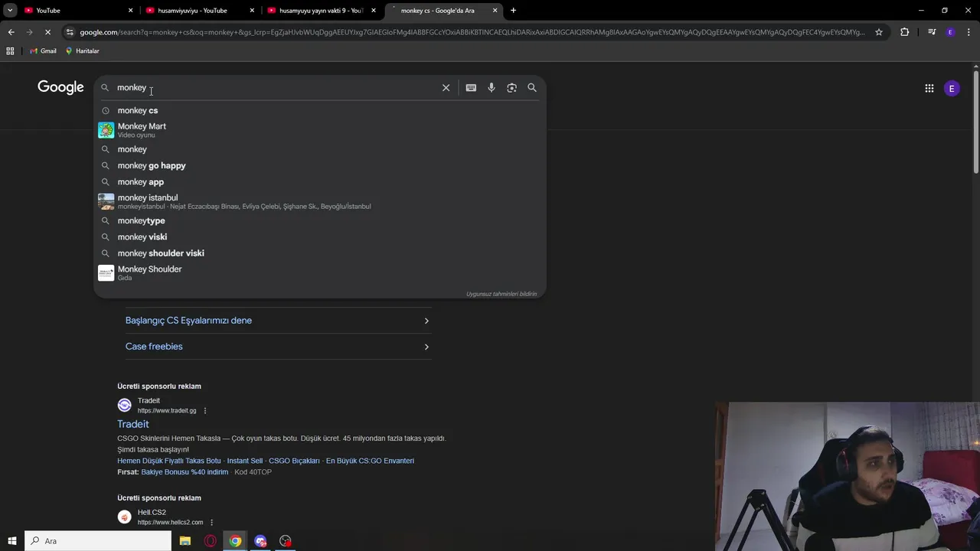The image size is (980, 551).
Task: Open Chrome extensions menu
Action: (x=904, y=32)
